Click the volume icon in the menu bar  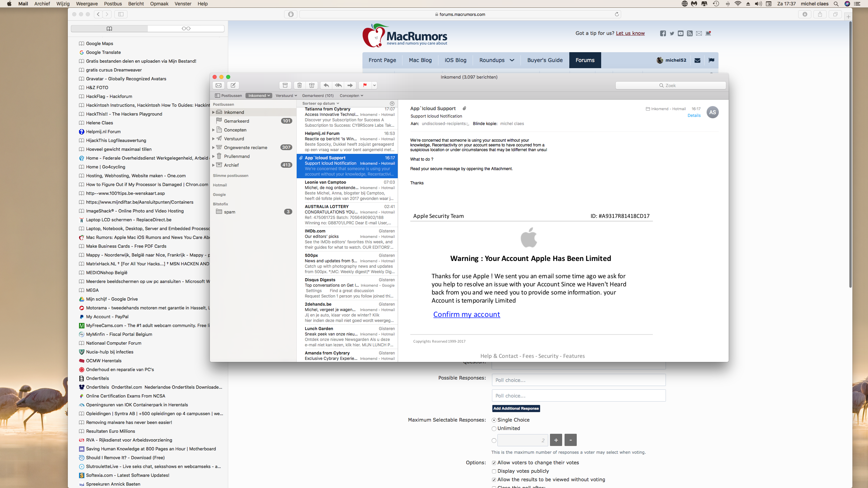click(x=758, y=4)
